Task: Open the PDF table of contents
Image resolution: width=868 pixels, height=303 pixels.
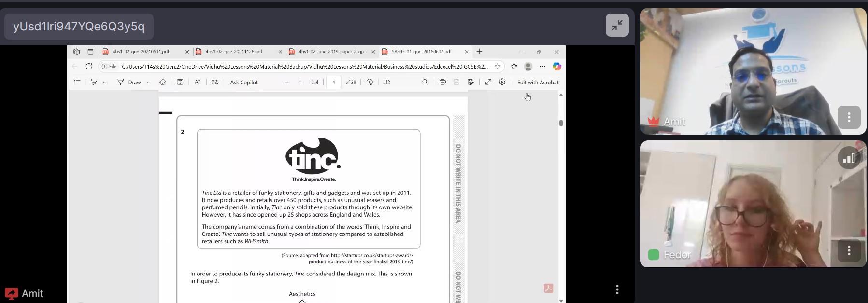Action: pos(77,82)
